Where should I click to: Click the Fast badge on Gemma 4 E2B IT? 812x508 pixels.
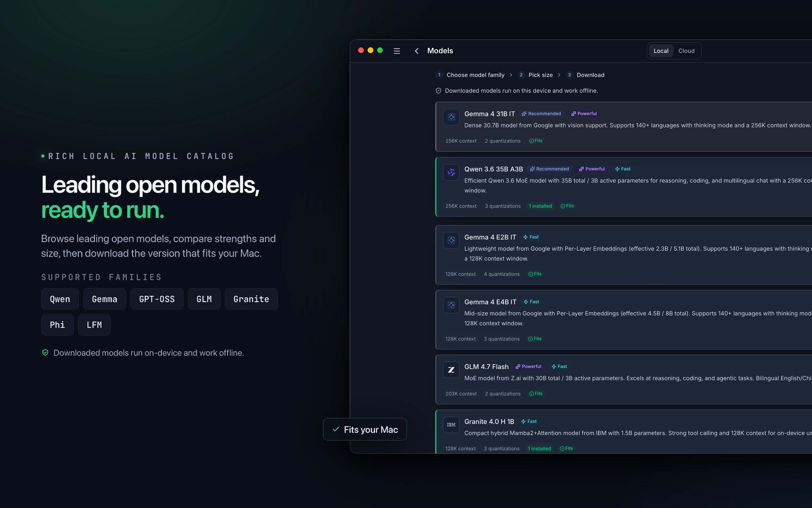pyautogui.click(x=531, y=237)
